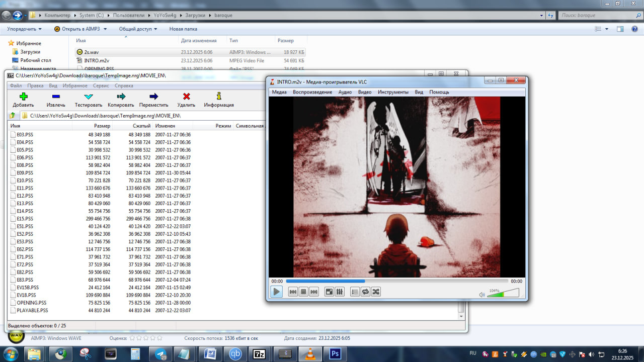Toggle loop mode in VLC
Image resolution: width=644 pixels, height=362 pixels.
click(x=365, y=292)
